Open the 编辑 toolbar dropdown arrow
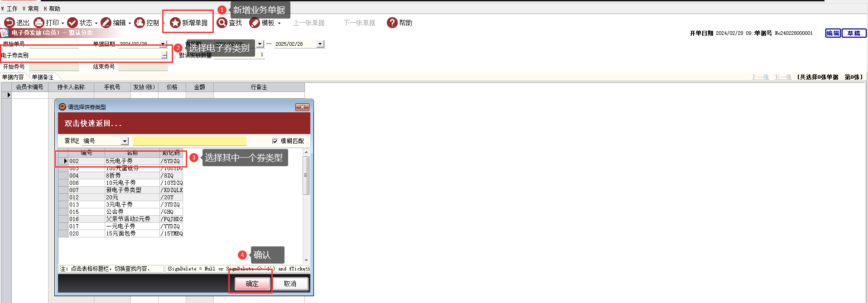Screen dimensions: 868x303 tap(130, 23)
